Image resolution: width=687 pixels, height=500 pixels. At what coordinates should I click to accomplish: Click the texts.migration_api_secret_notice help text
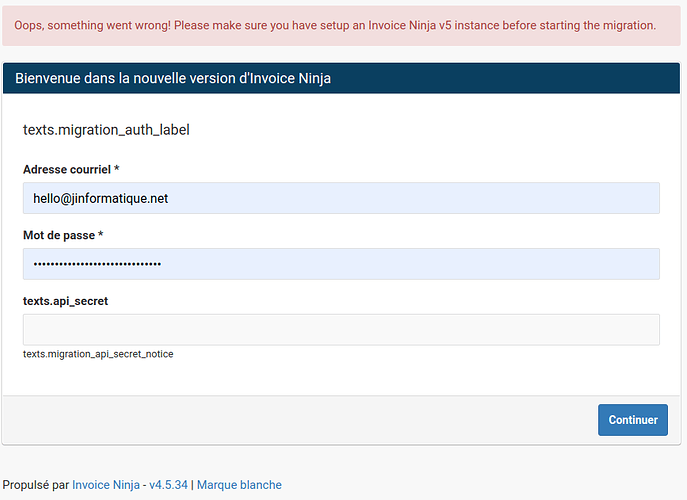tap(98, 354)
